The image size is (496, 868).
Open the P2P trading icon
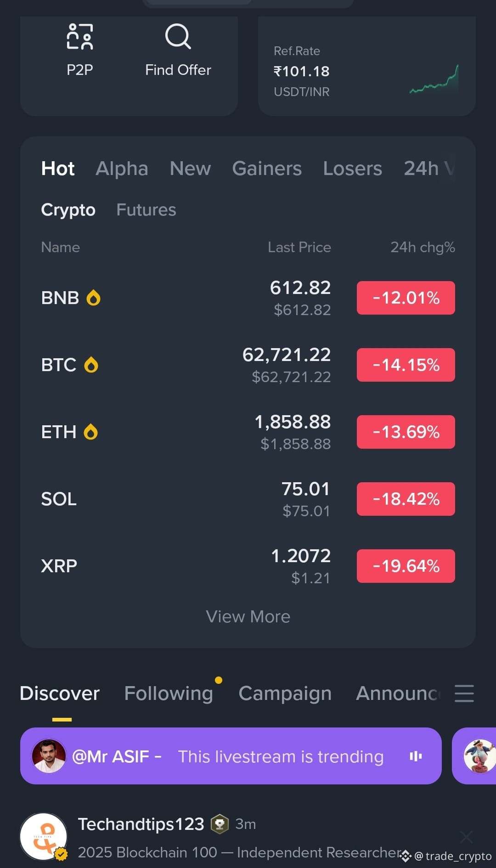click(x=80, y=36)
